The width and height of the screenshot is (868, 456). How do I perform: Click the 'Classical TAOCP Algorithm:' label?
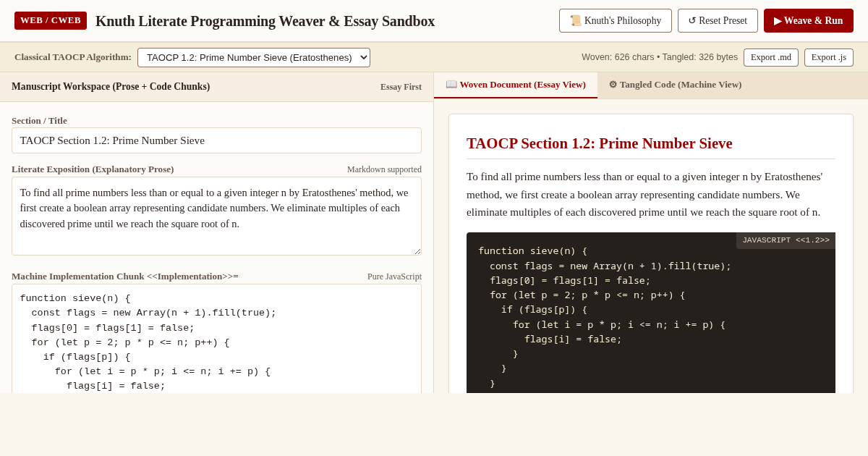[73, 57]
